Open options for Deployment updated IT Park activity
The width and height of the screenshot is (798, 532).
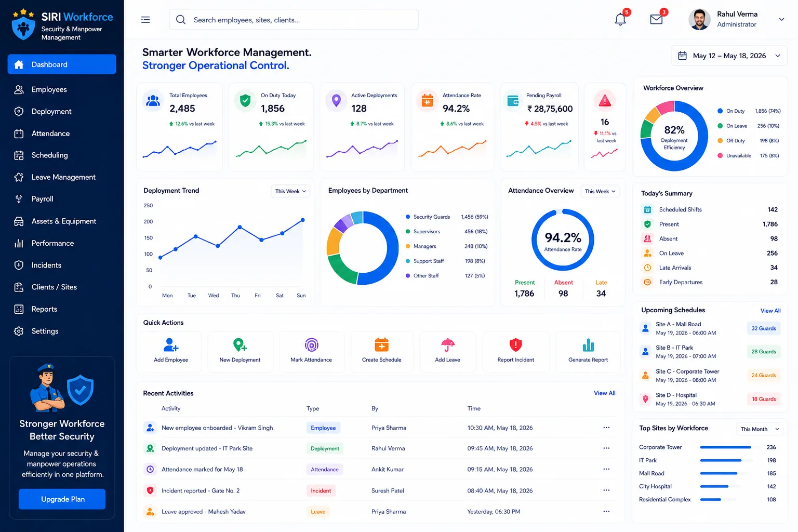606,448
